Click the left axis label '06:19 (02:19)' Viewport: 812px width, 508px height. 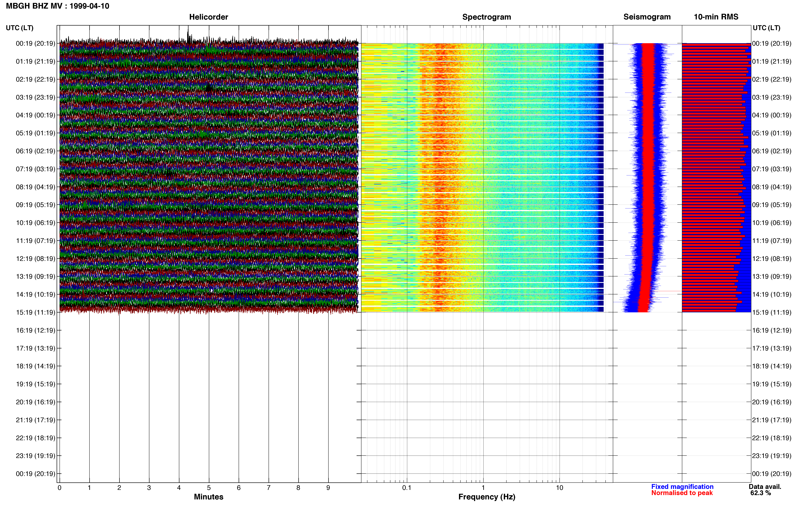click(x=36, y=151)
